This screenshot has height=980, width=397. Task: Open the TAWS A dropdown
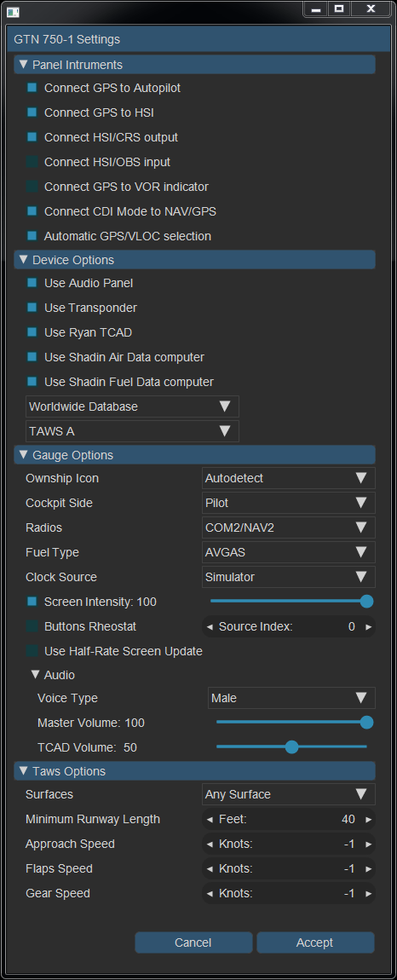[x=132, y=431]
